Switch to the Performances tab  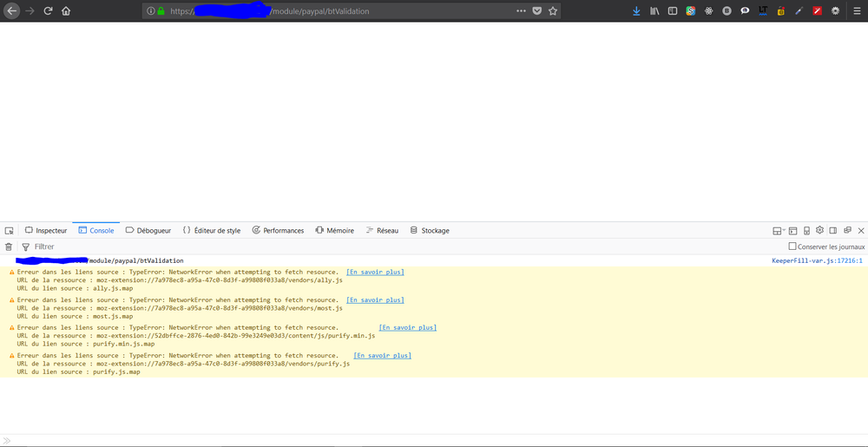(278, 231)
